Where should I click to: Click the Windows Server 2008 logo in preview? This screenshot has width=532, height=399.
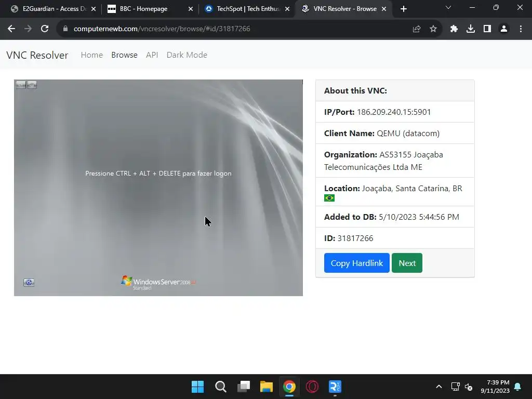pos(158,283)
